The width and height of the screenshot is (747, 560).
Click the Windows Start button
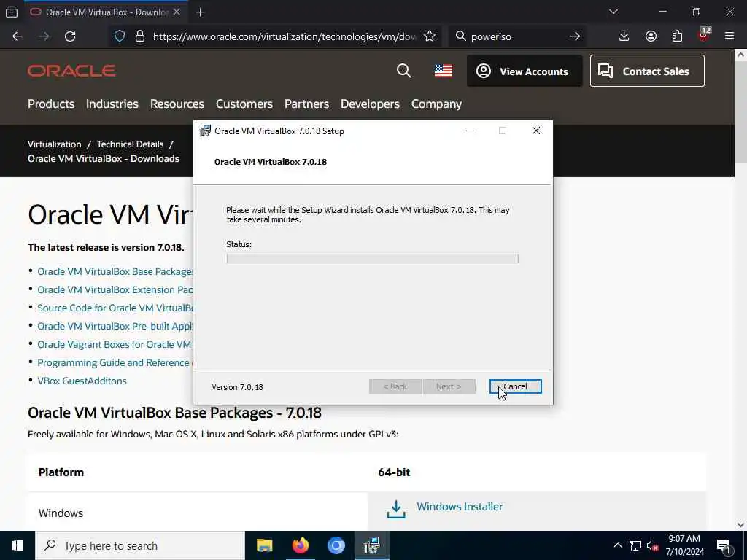point(18,545)
